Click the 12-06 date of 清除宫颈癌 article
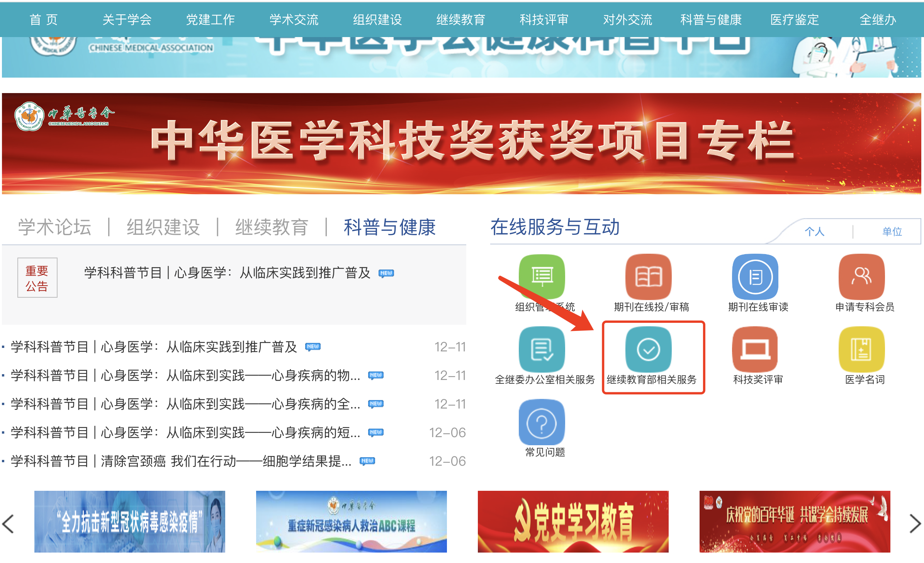 [447, 461]
